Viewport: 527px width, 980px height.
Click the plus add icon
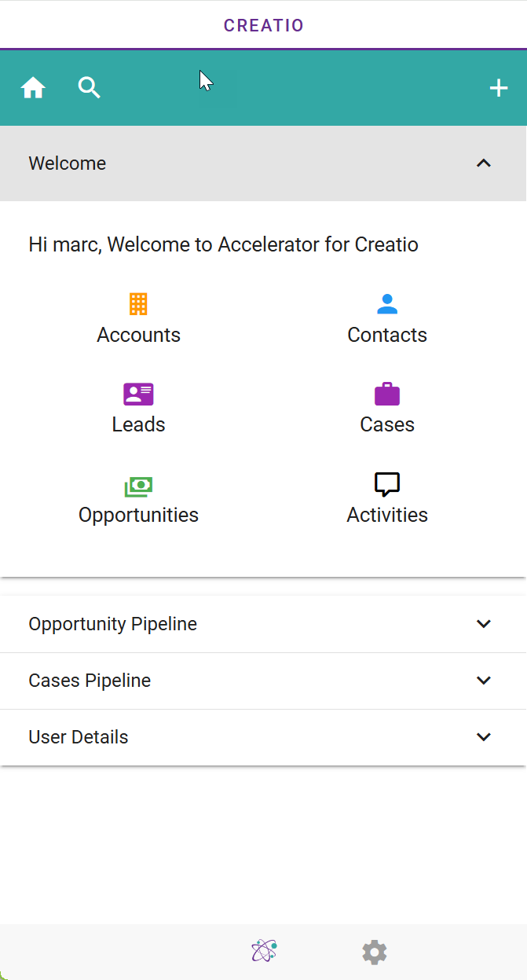pyautogui.click(x=499, y=88)
